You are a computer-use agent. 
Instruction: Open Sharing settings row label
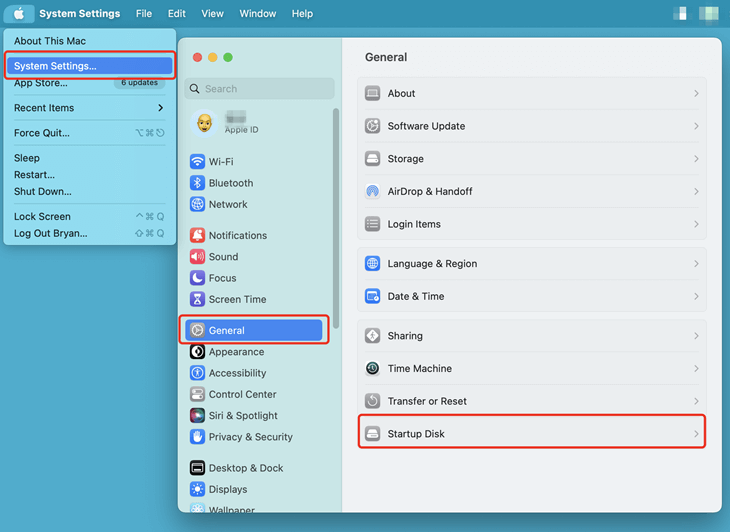click(405, 336)
